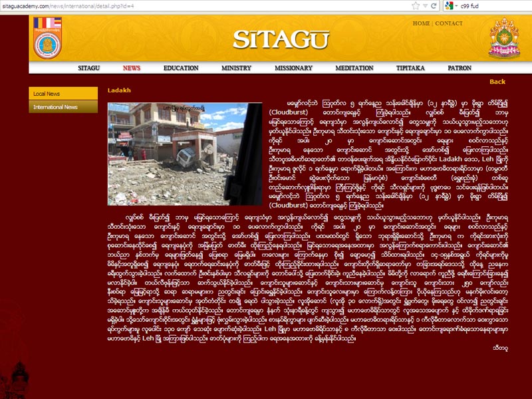Open the HOME link in header
Image resolution: width=532 pixels, height=399 pixels.
click(x=421, y=23)
